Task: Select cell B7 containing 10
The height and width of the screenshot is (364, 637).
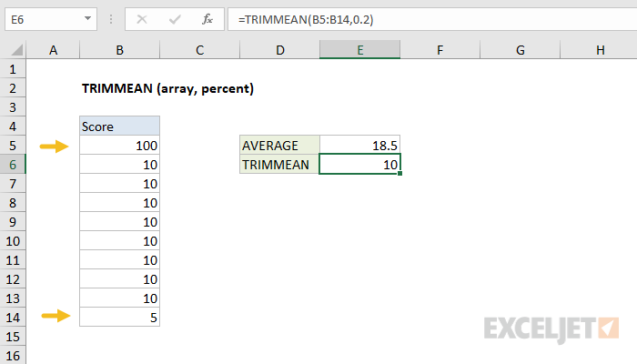Action: click(119, 184)
